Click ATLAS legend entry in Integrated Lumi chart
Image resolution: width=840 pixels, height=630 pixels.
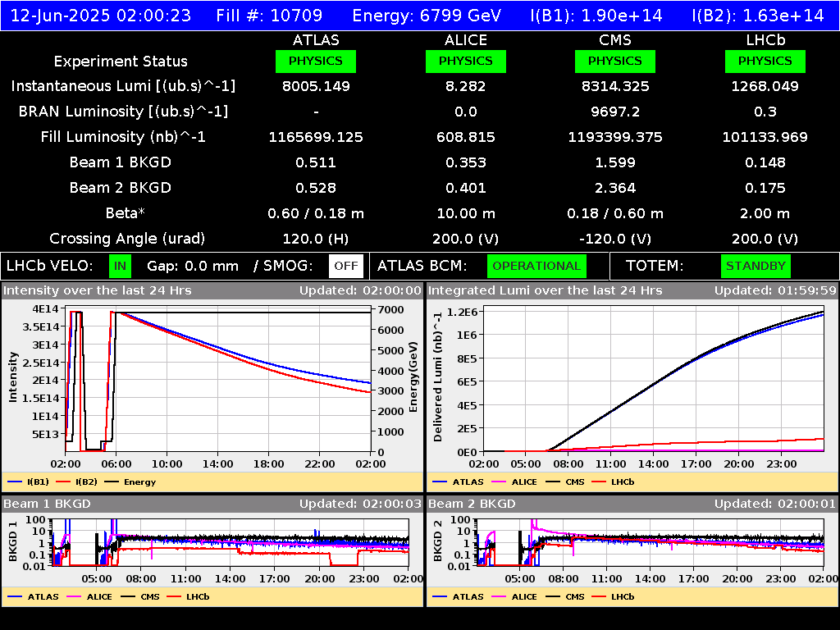point(458,482)
